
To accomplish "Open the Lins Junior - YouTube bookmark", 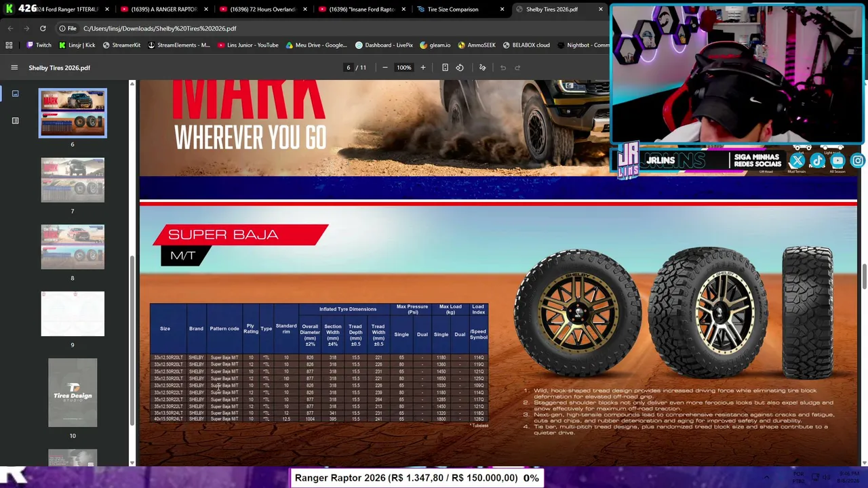I will click(x=248, y=45).
